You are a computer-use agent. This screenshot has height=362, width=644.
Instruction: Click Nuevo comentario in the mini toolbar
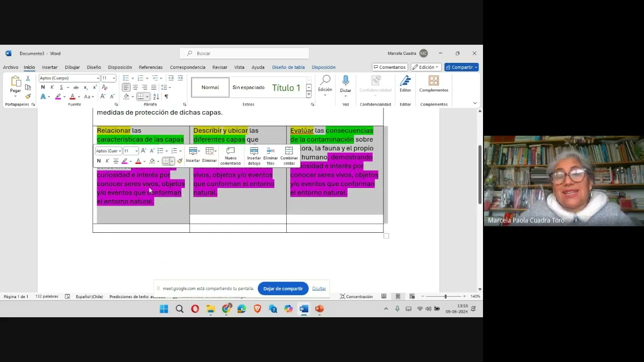[230, 156]
